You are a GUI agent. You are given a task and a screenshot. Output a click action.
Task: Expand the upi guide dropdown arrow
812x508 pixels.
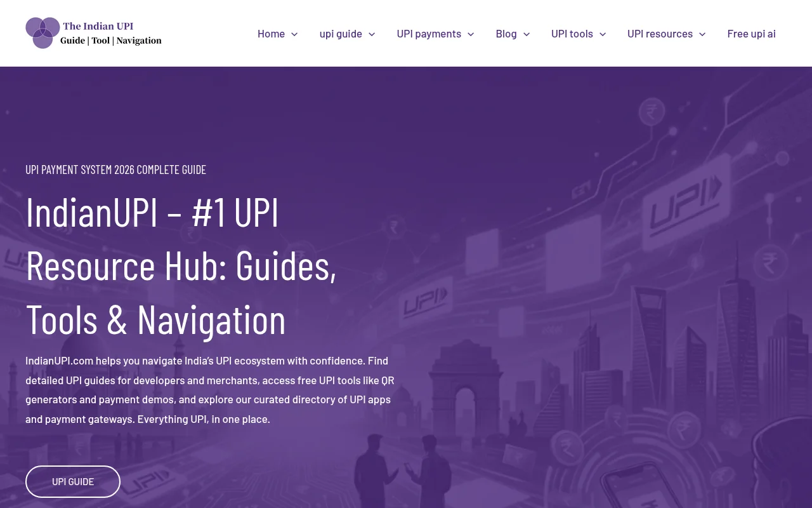371,34
